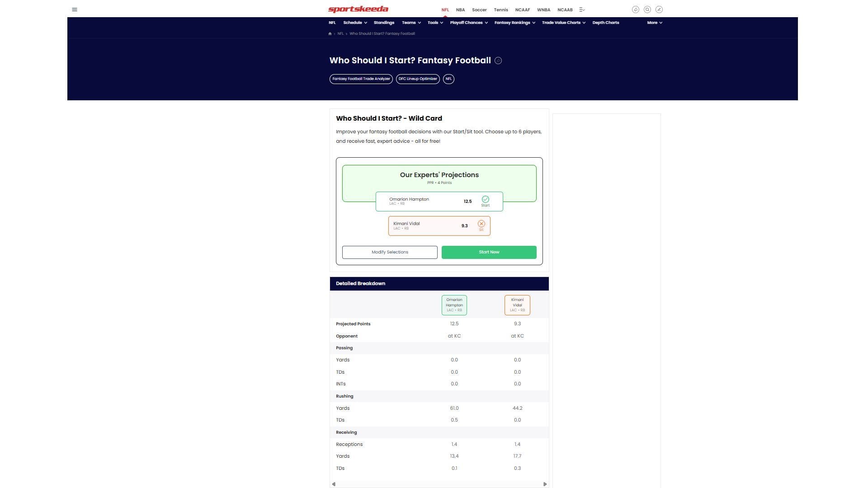Image resolution: width=868 pixels, height=488 pixels.
Task: Click the Start checkmark icon for Omarion Hampton
Action: [485, 200]
